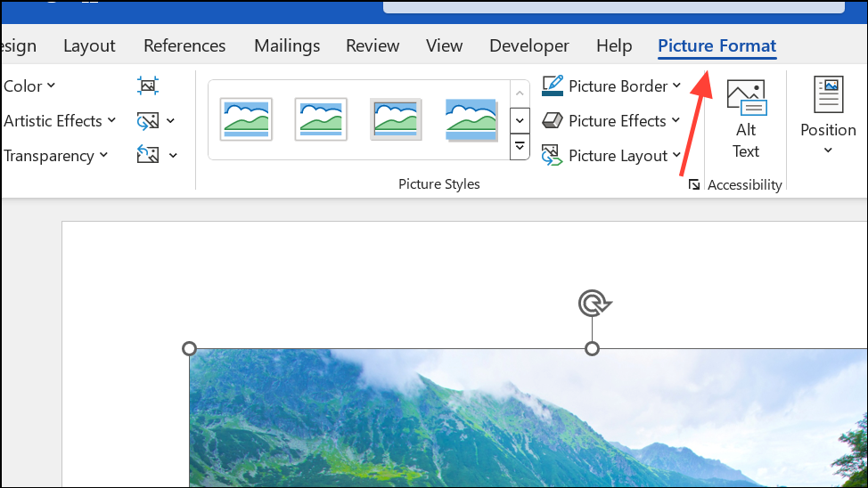Open the Alt Text pane
Image resolution: width=868 pixels, height=488 pixels.
click(x=746, y=119)
